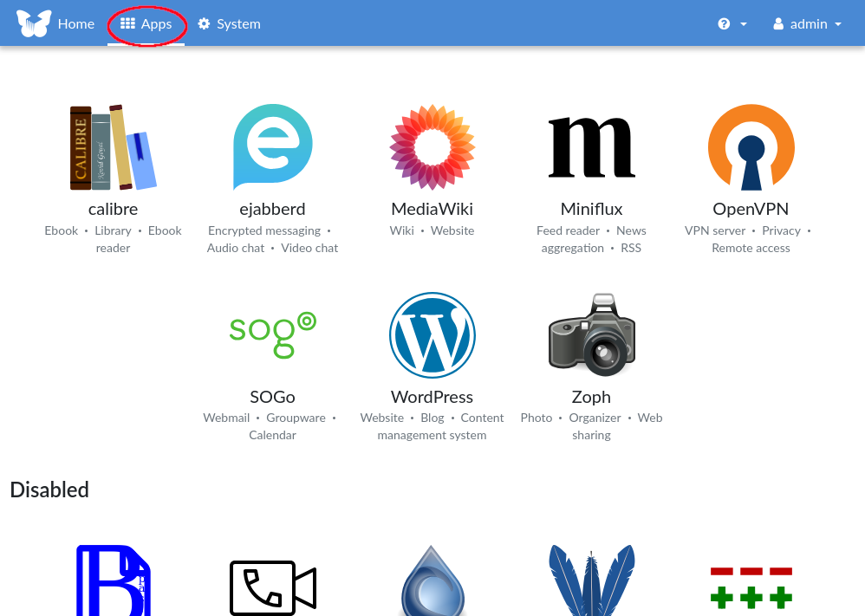
Task: Click the MediaWiki flower icon
Action: coord(432,148)
